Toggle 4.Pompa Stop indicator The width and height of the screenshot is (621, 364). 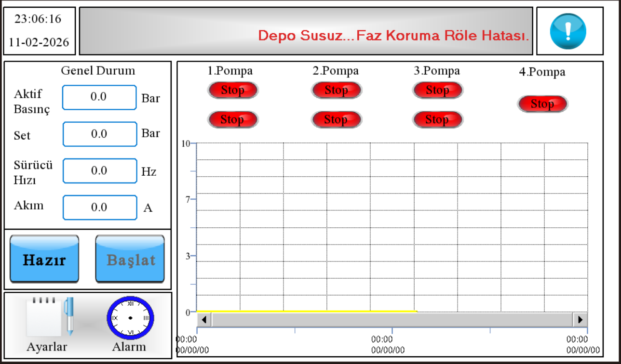coord(542,104)
